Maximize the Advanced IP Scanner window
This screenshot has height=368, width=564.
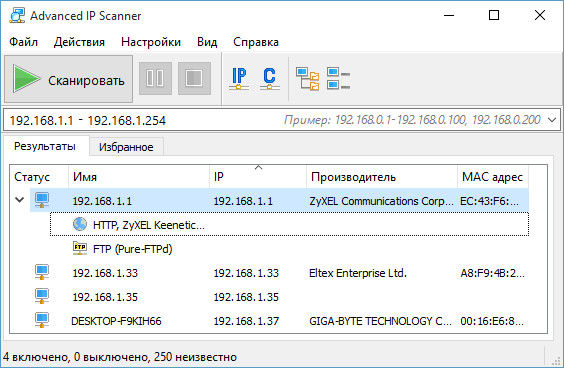(x=494, y=15)
